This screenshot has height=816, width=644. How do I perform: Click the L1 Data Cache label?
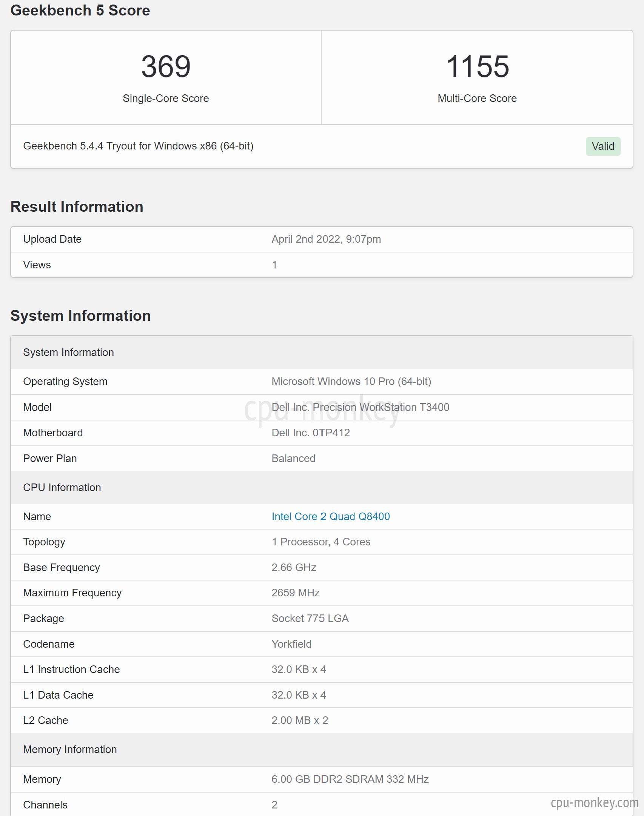(x=58, y=695)
